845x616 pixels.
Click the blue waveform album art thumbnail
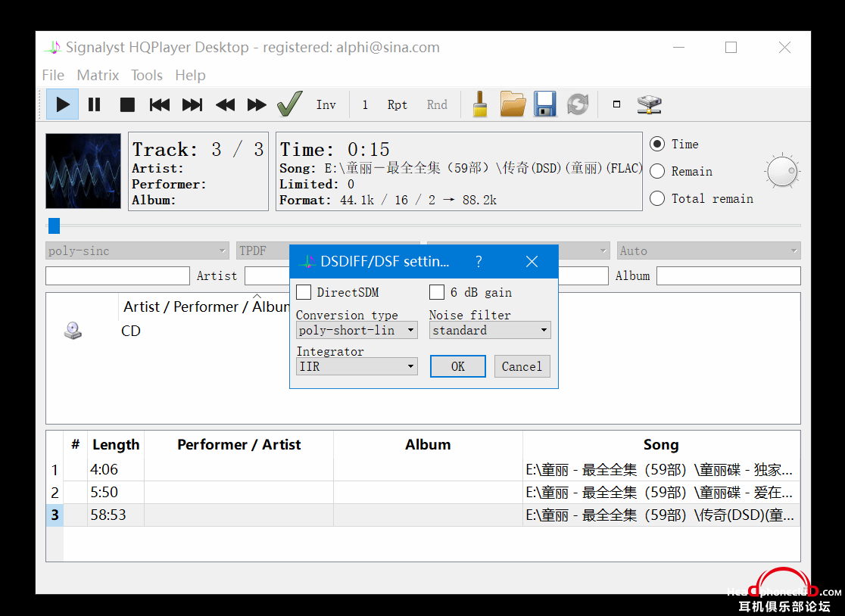pos(83,171)
